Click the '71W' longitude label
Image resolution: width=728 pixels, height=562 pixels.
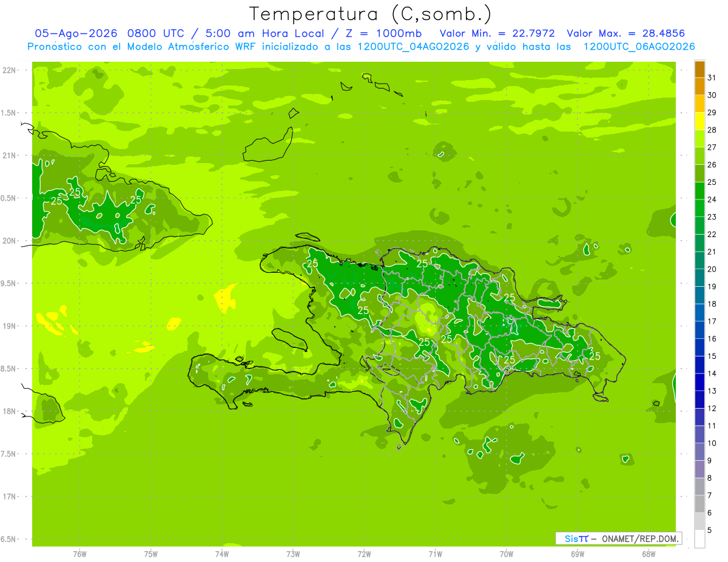[x=435, y=554]
